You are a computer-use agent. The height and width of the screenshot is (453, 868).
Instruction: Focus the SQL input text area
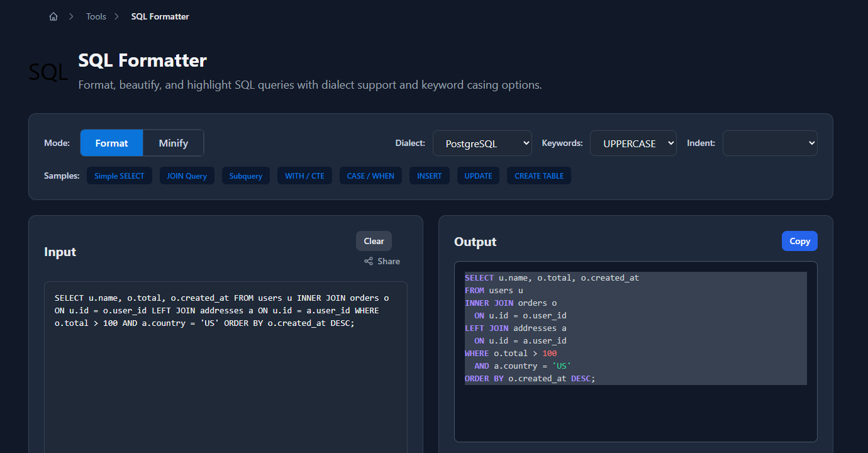(226, 367)
